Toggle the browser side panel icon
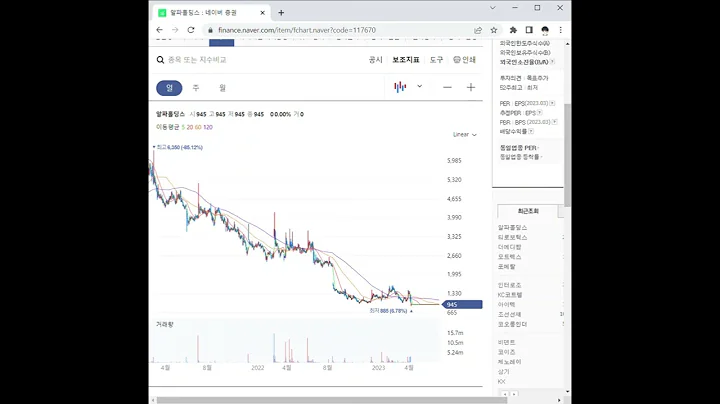 [529, 30]
